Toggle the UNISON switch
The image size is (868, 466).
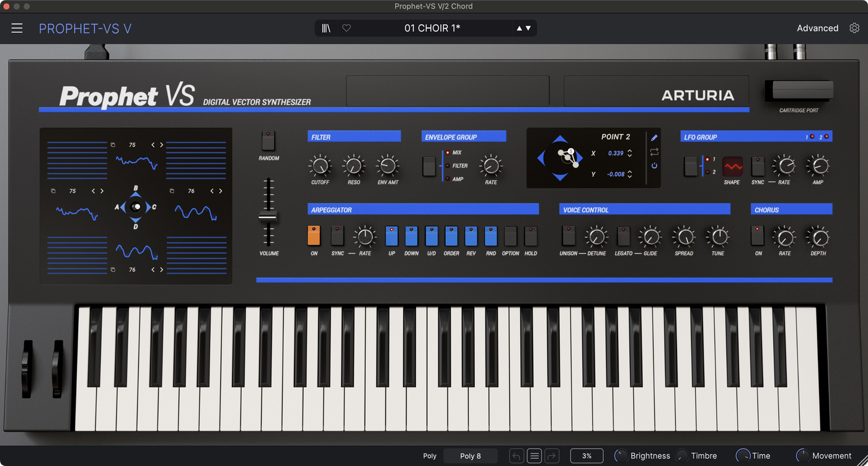click(x=568, y=236)
